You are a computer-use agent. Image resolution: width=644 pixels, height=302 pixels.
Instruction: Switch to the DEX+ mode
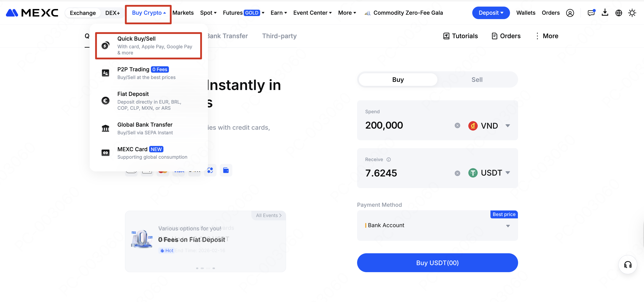(x=112, y=13)
